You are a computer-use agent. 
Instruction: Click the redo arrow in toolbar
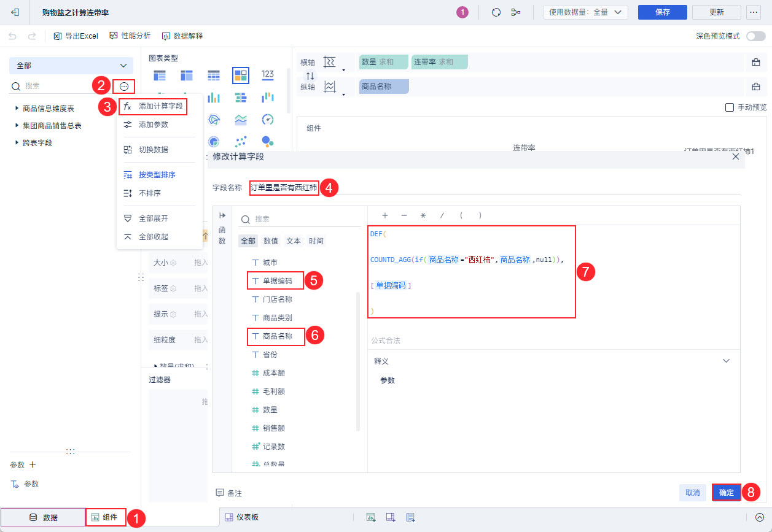click(x=32, y=36)
